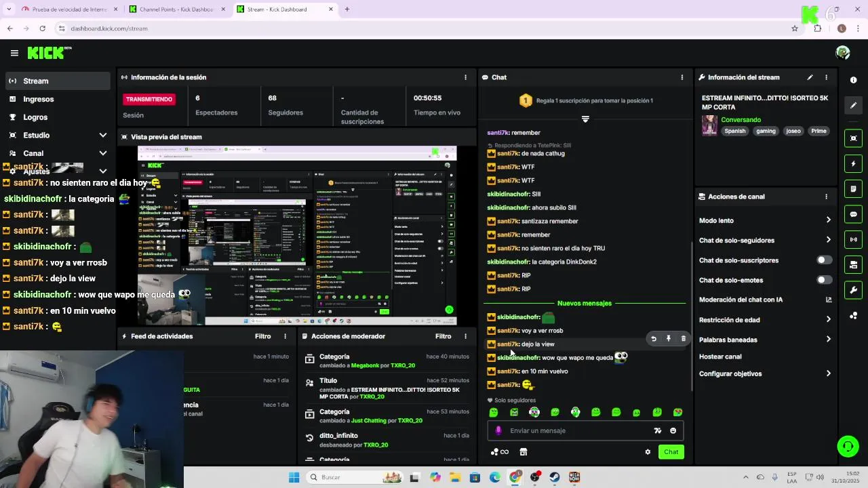Toggle the stream preview widget icon
Viewport: 868px width, 488px height.
[x=853, y=138]
